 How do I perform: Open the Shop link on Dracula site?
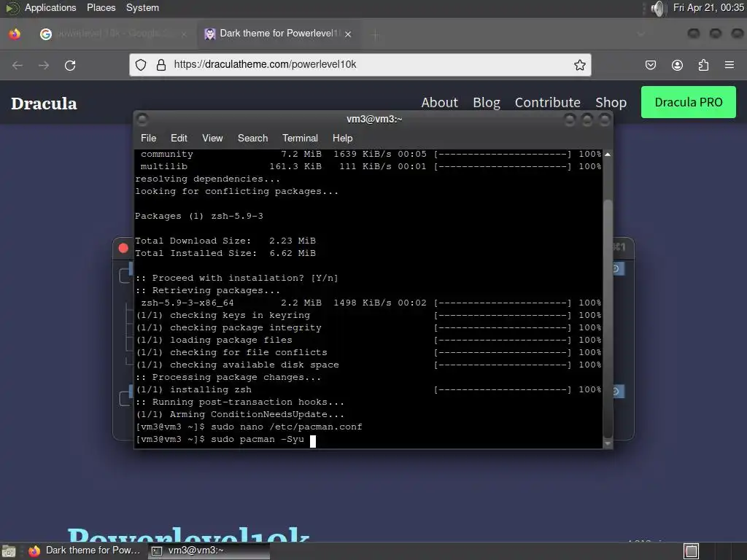(611, 102)
